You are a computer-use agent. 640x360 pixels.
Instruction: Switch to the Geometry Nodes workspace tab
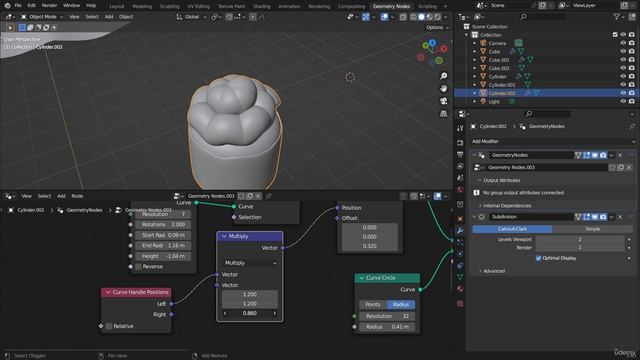click(391, 6)
